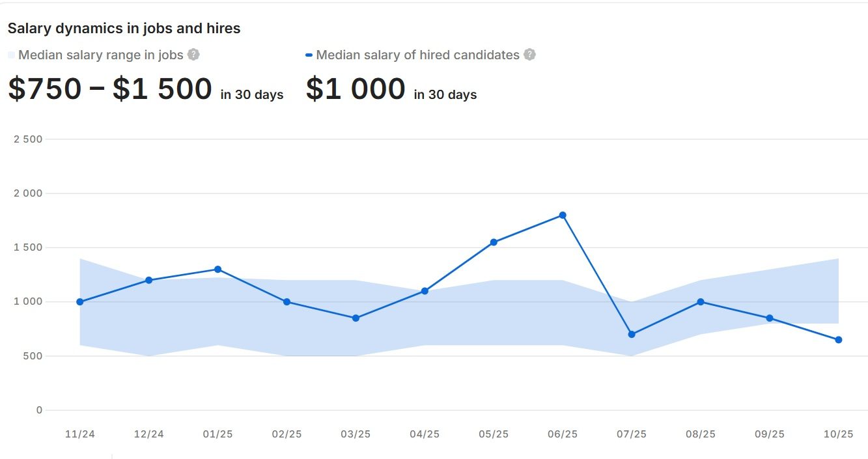868x459 pixels.
Task: Click the 12/24 data point on the line
Action: tap(149, 281)
